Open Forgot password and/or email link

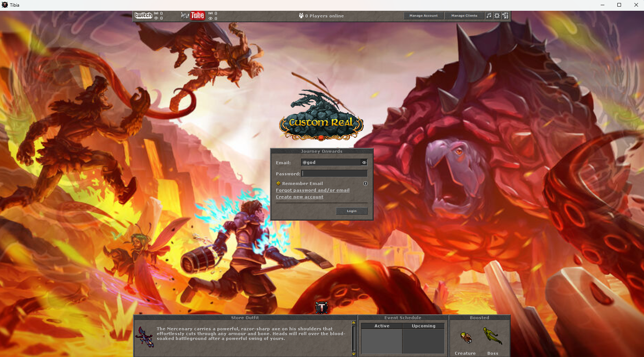click(313, 190)
